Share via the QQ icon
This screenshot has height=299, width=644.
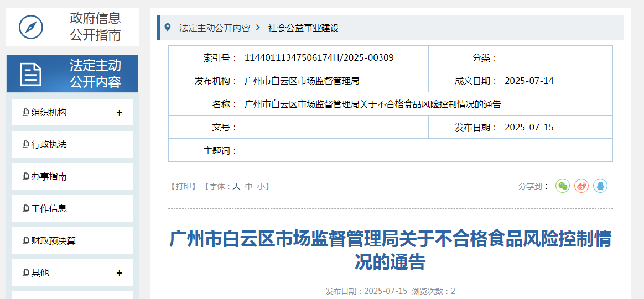coord(600,186)
